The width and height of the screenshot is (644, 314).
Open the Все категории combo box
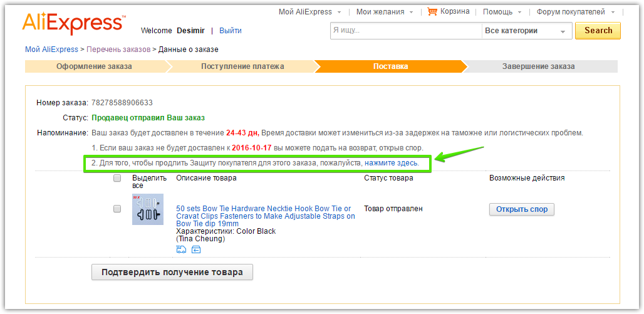coord(526,31)
